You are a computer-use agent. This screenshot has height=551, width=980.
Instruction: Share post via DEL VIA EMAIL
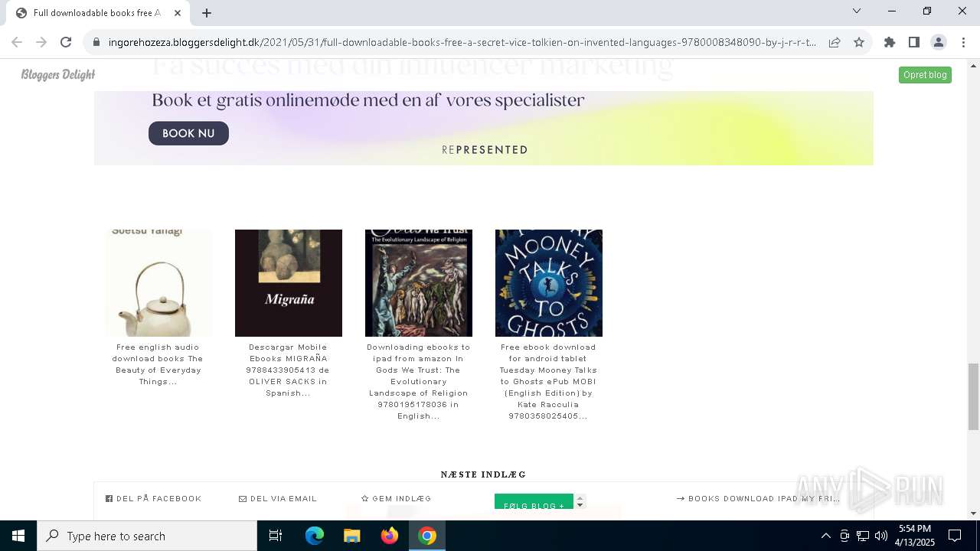278,499
